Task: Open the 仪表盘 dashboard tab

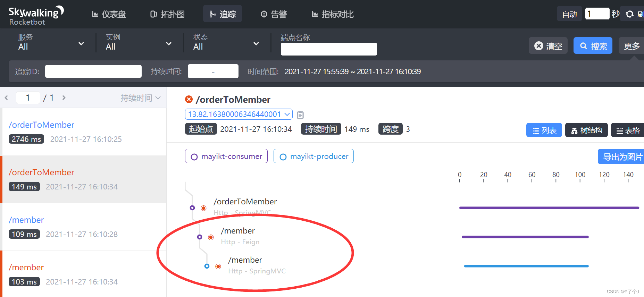Action: coord(109,14)
